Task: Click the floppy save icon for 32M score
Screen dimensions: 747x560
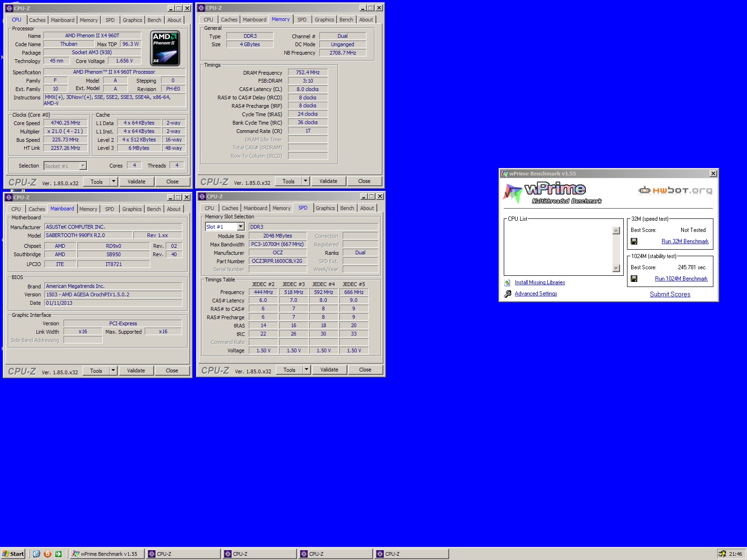Action: coord(634,241)
